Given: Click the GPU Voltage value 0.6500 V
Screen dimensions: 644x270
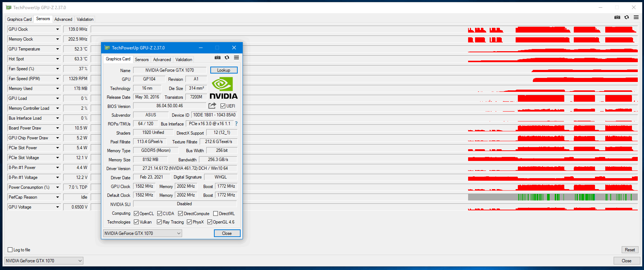Looking at the screenshot, I should [76, 207].
